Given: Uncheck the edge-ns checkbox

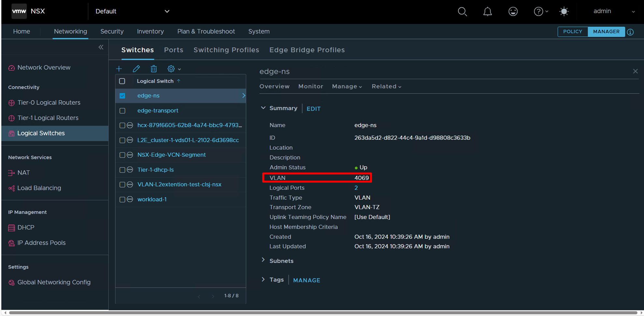Looking at the screenshot, I should click(122, 96).
